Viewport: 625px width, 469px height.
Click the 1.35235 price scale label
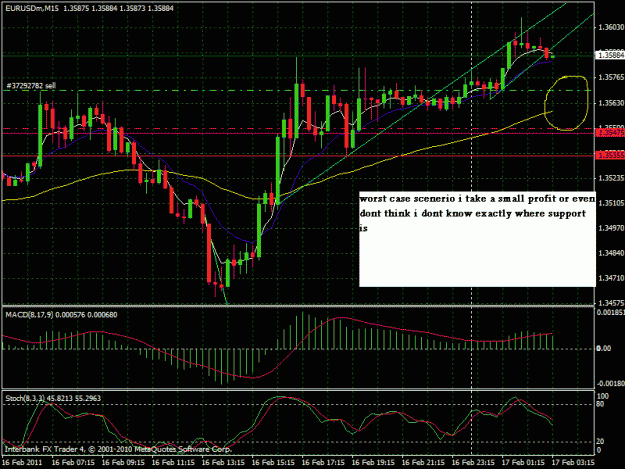coord(611,178)
